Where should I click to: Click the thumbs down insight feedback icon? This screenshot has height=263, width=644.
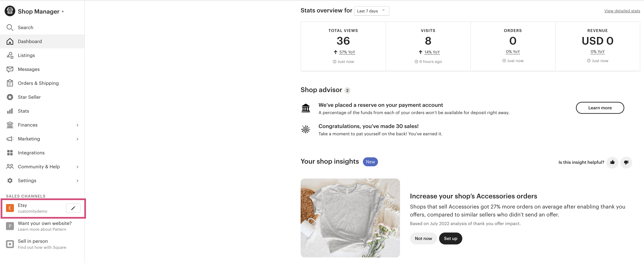tap(626, 162)
